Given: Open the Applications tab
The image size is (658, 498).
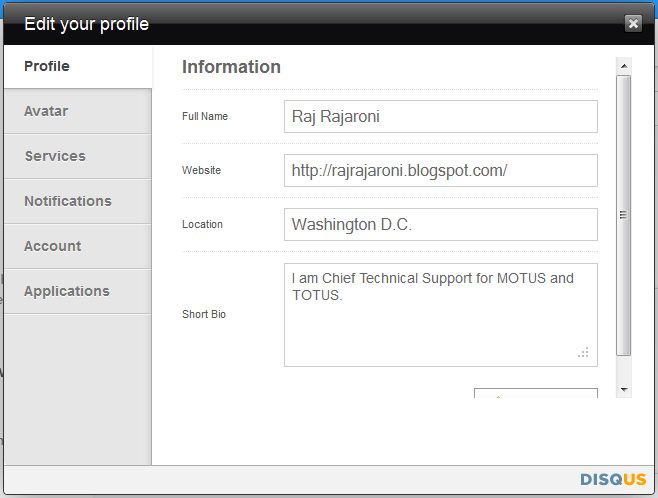Looking at the screenshot, I should click(78, 291).
